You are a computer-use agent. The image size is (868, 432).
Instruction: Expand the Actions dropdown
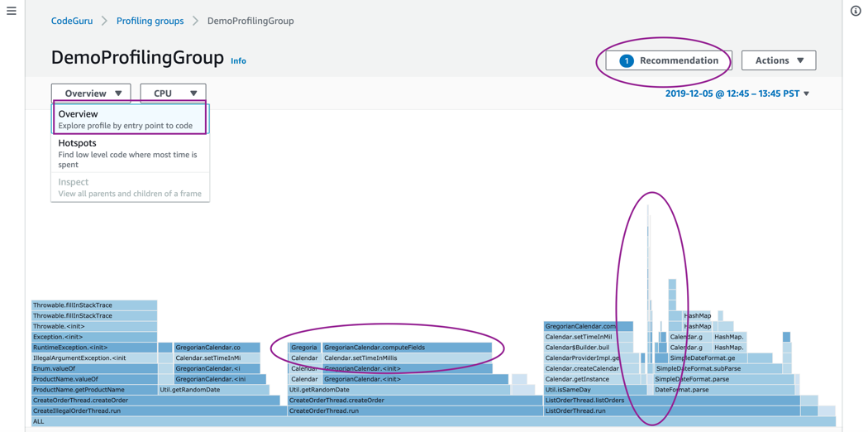[779, 60]
